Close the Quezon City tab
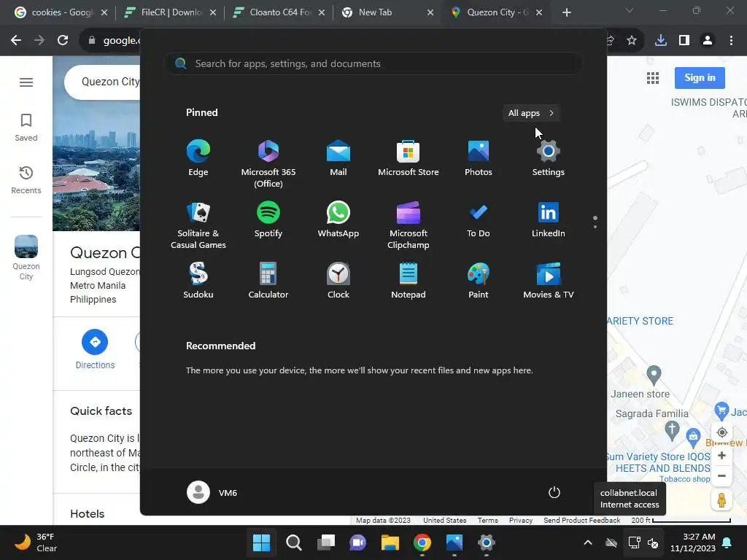The image size is (747, 560). (539, 12)
